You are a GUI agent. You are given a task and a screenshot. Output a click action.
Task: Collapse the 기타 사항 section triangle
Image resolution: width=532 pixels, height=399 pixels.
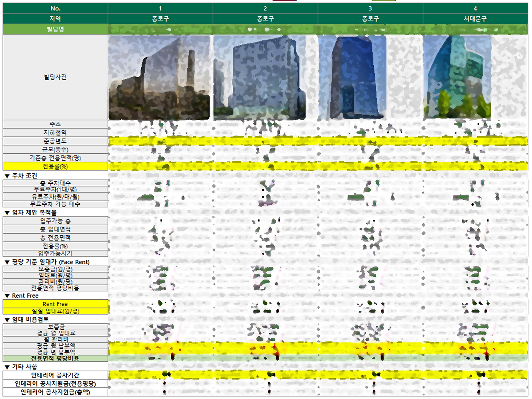pyautogui.click(x=7, y=367)
